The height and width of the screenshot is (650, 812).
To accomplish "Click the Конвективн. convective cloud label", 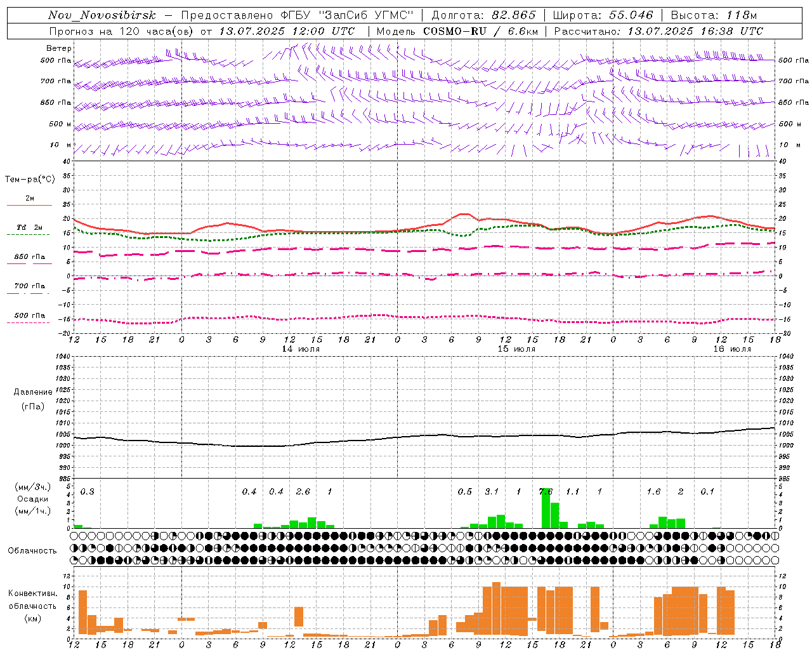I will coord(32,594).
